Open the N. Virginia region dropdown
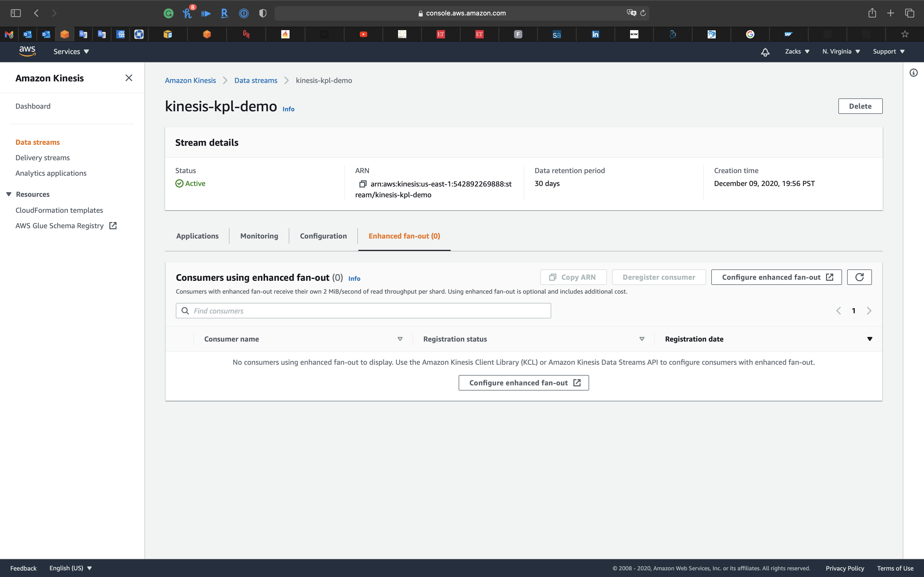 (841, 52)
